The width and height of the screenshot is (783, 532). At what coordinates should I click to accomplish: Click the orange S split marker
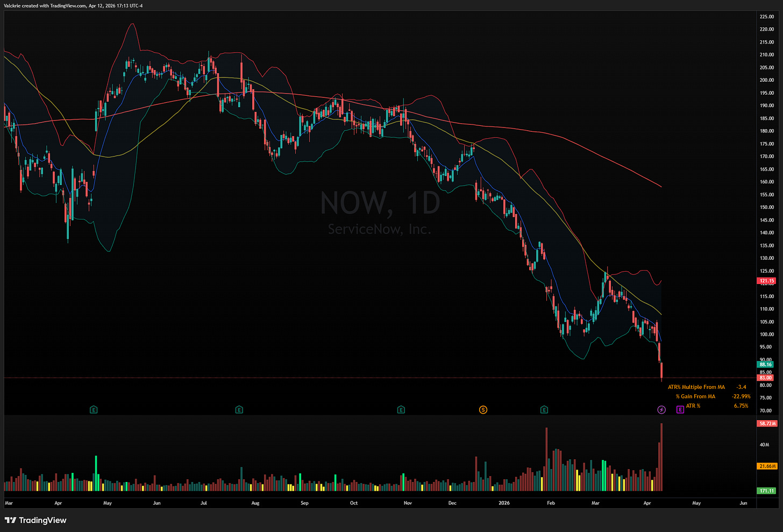coord(483,410)
